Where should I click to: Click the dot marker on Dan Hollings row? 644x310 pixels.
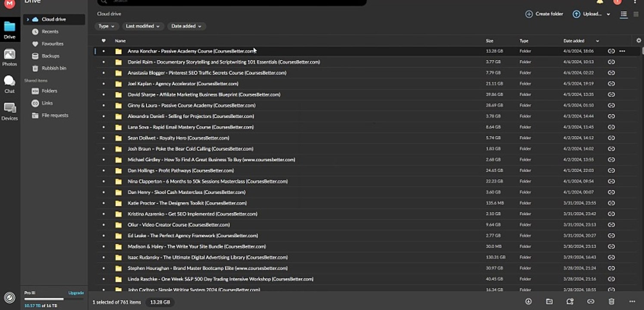[x=103, y=170]
